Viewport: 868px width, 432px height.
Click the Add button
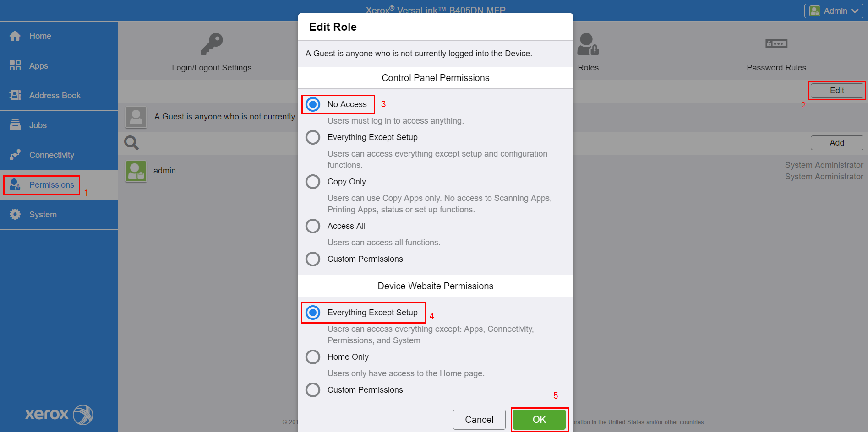point(836,143)
